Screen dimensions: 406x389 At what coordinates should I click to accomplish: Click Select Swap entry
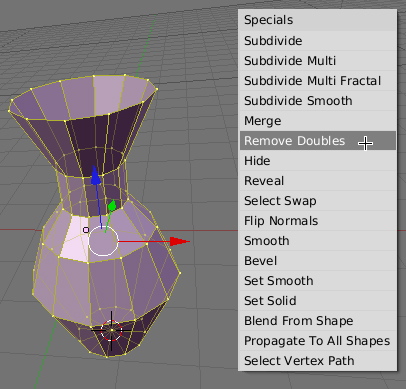(318, 201)
